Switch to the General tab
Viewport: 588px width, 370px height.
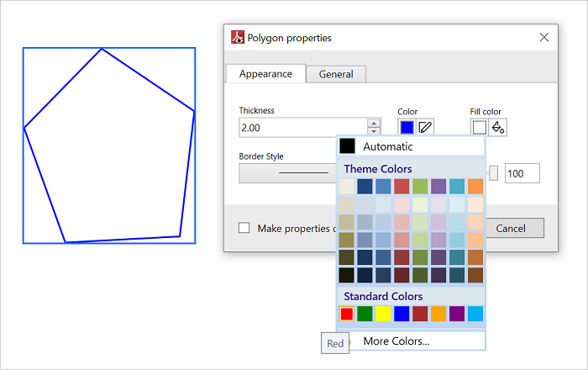click(336, 74)
